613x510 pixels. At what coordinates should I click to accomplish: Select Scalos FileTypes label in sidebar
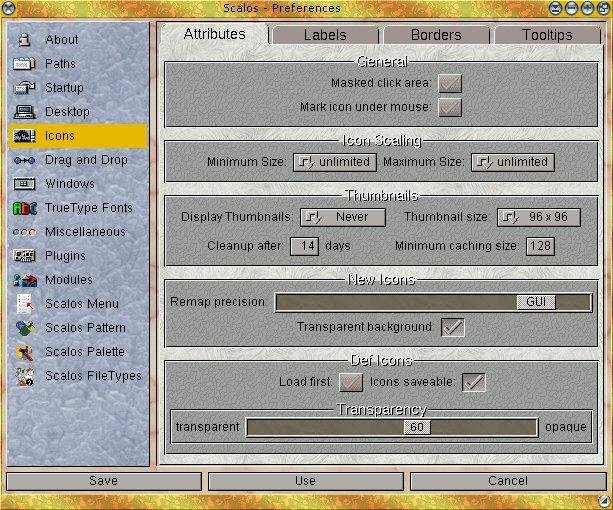point(93,376)
